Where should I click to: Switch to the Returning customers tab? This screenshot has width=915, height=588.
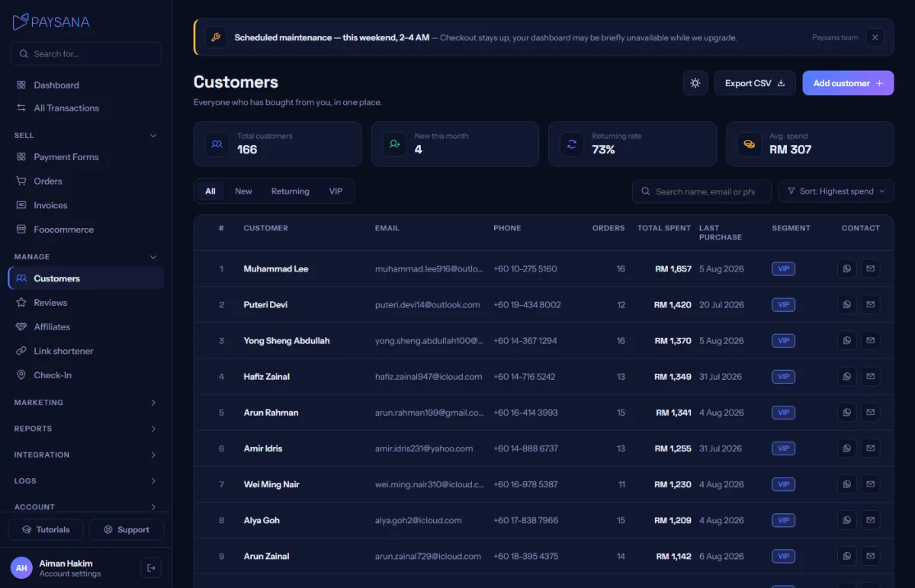[291, 191]
